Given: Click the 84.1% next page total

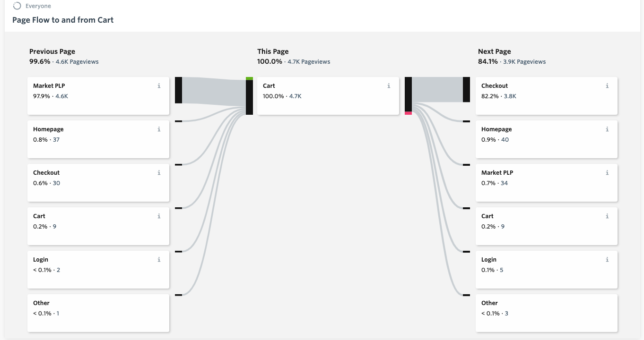Looking at the screenshot, I should coord(488,62).
